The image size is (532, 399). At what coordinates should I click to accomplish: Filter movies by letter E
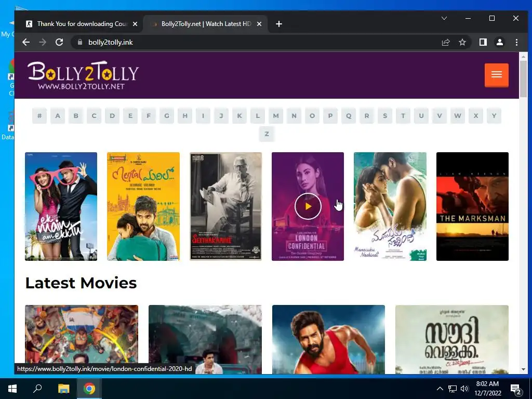click(130, 116)
